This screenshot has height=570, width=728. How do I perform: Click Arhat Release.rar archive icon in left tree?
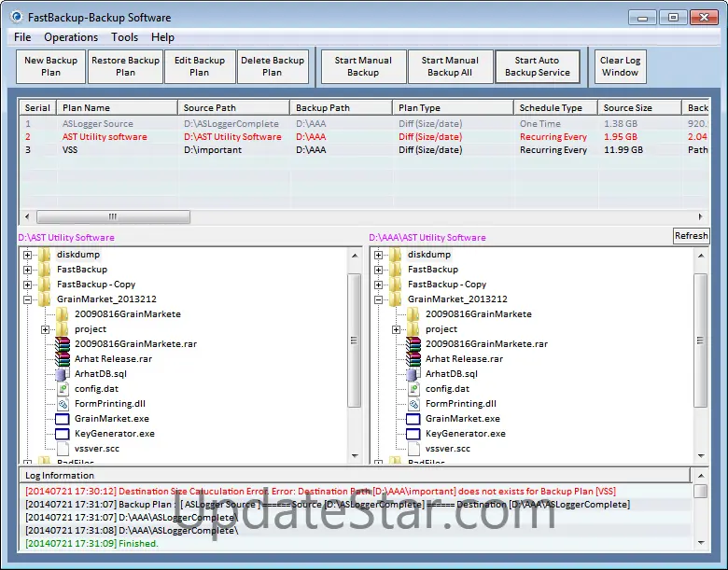(x=63, y=359)
